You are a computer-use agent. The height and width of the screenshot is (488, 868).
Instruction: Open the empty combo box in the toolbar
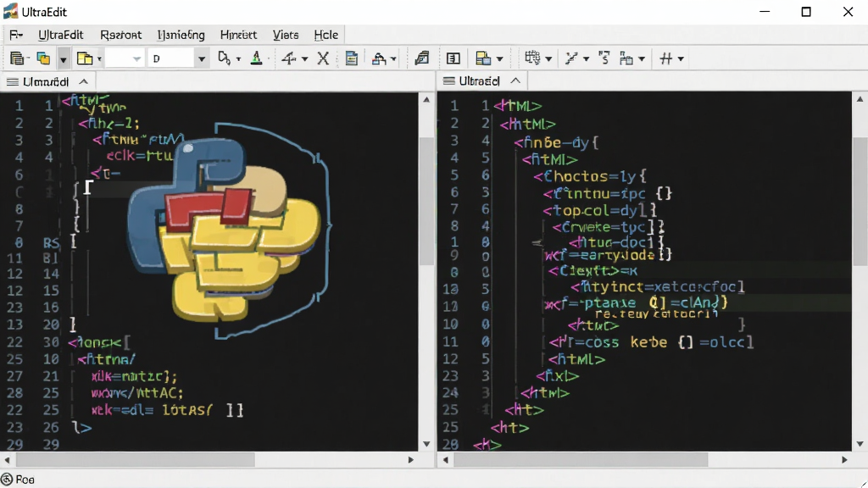pos(125,58)
